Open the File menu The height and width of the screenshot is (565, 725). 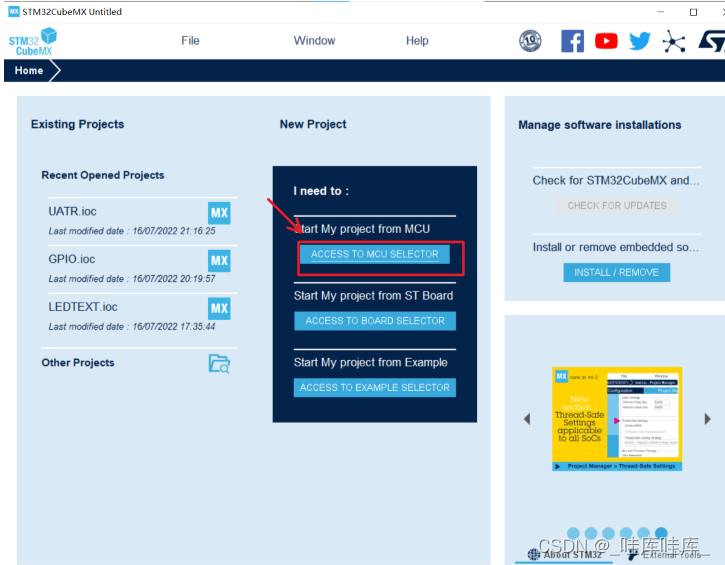pyautogui.click(x=190, y=41)
